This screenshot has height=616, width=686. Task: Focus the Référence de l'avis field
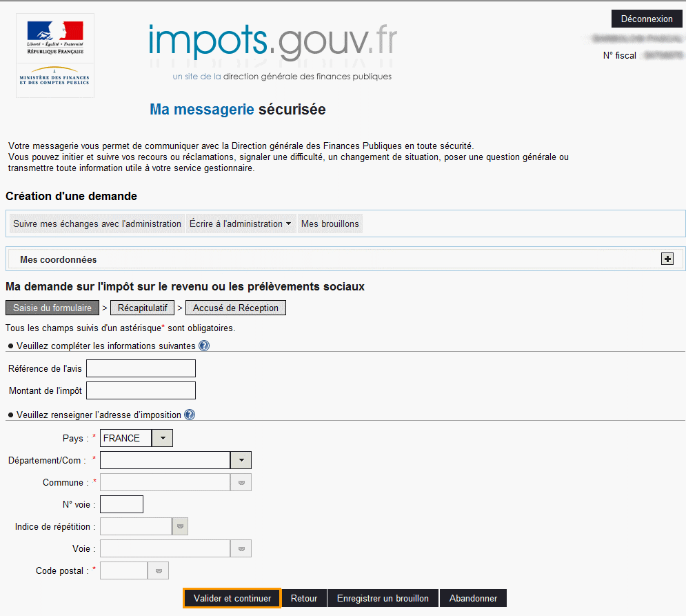pos(141,368)
